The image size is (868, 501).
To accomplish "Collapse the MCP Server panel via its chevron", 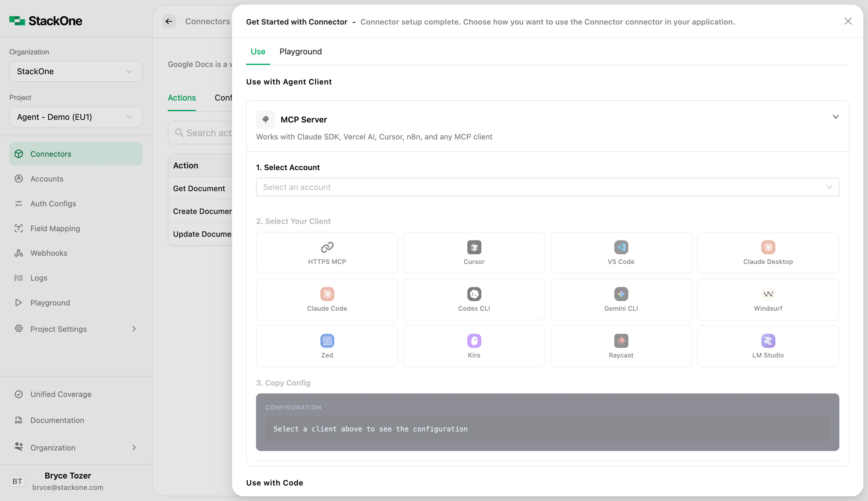I will click(836, 117).
